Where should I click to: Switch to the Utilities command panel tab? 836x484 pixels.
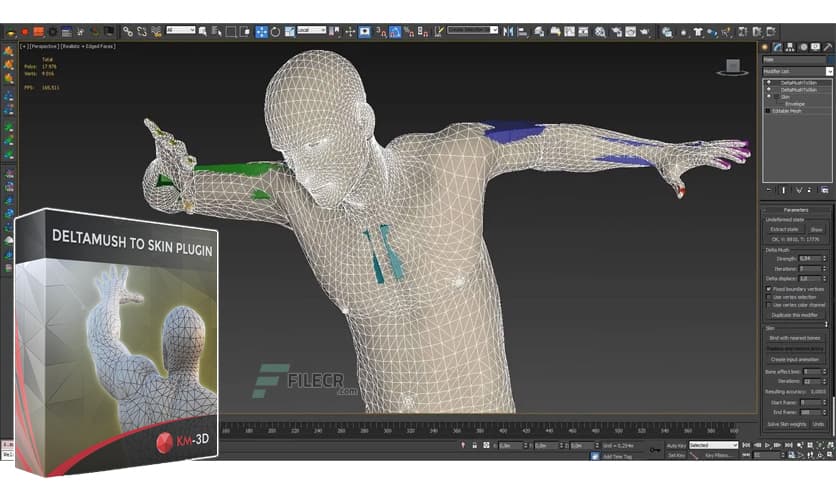coord(827,47)
